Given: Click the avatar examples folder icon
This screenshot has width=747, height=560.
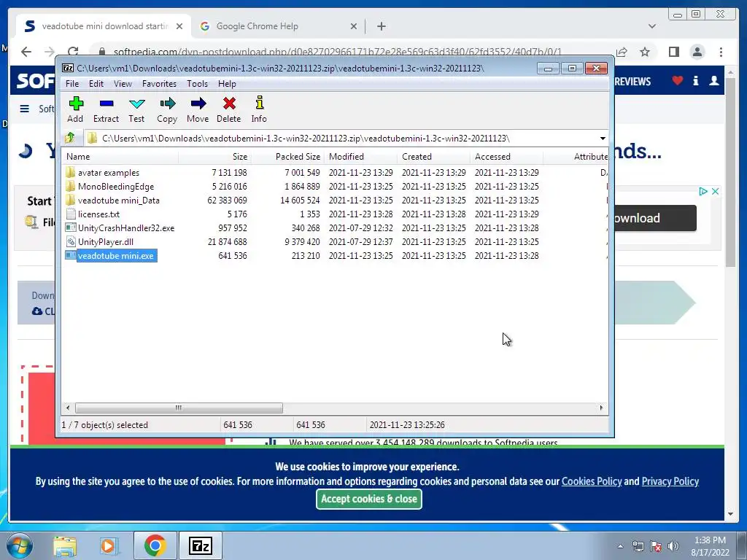Looking at the screenshot, I should [71, 172].
